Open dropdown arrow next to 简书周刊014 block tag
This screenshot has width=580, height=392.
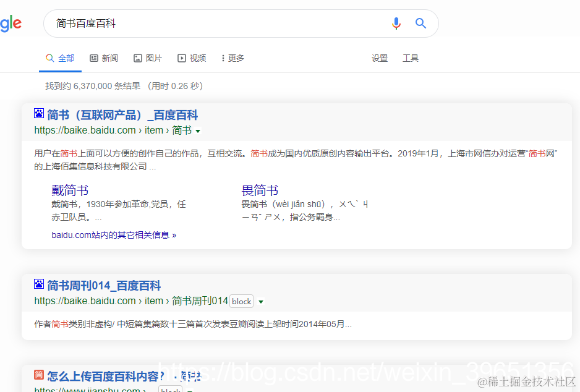[261, 302]
